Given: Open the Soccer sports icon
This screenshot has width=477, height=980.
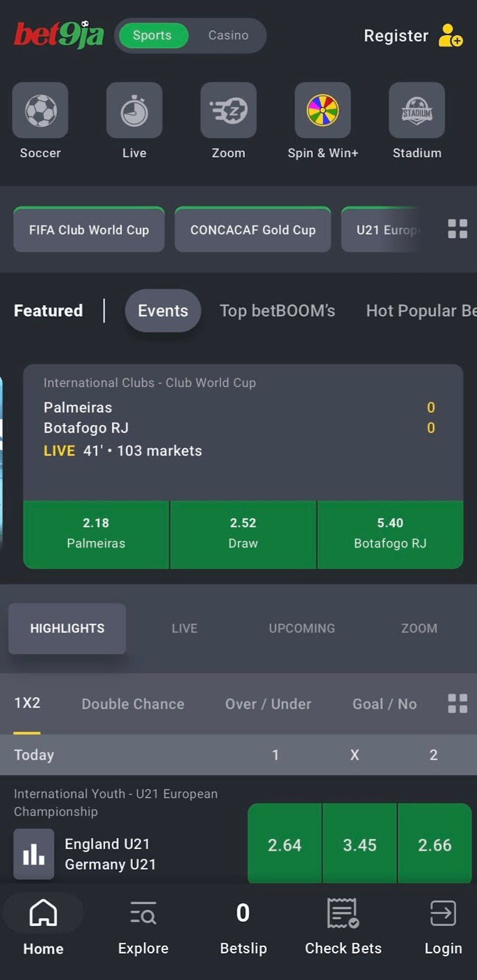Looking at the screenshot, I should (x=40, y=110).
